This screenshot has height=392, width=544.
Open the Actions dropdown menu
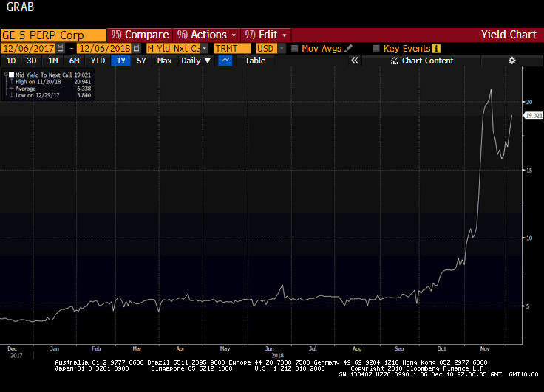pyautogui.click(x=206, y=35)
